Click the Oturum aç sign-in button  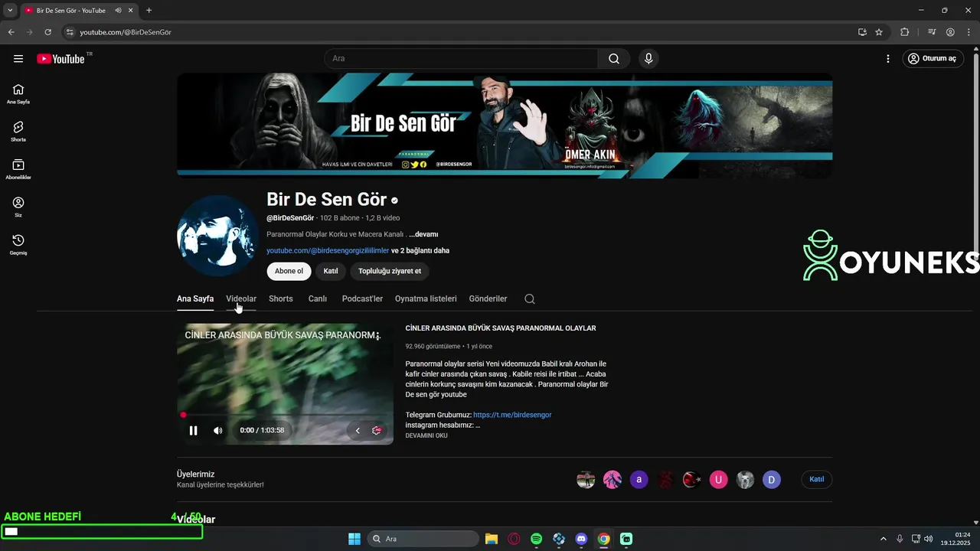click(933, 59)
